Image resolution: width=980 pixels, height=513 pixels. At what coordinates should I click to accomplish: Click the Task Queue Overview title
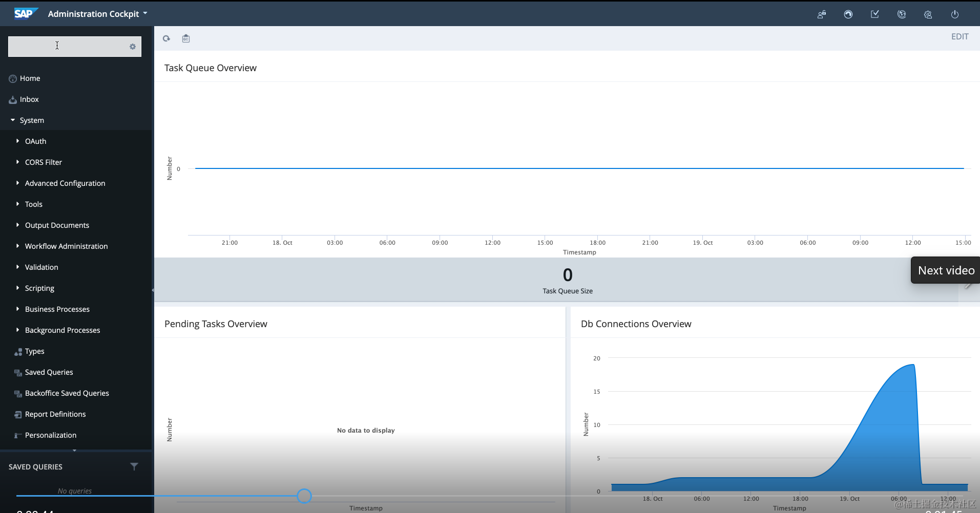(211, 68)
